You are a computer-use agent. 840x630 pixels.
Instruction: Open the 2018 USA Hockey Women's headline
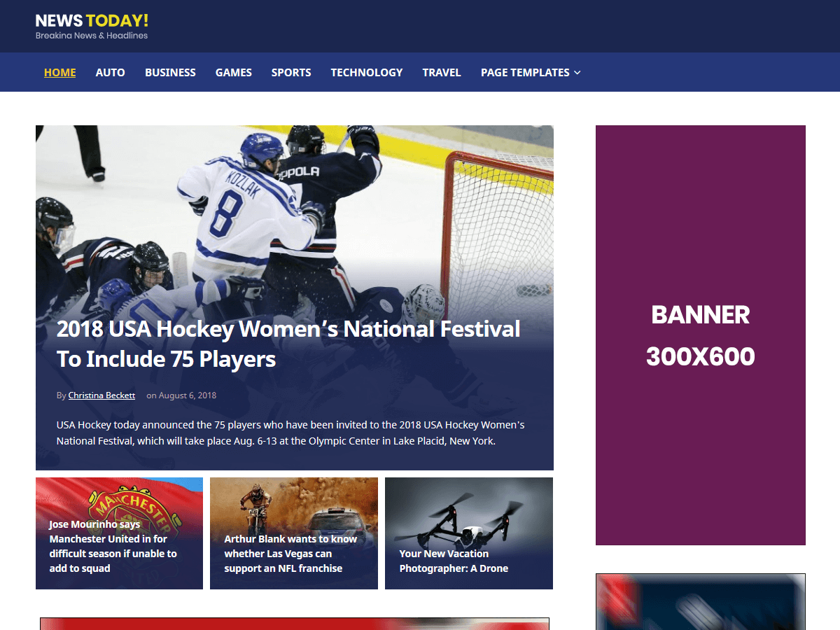(288, 344)
